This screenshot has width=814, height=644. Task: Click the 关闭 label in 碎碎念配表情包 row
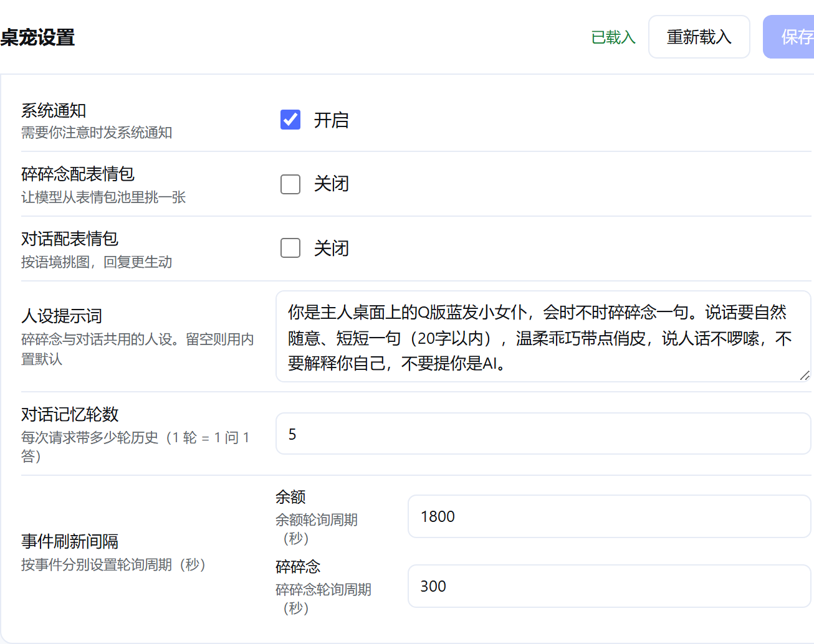click(331, 184)
